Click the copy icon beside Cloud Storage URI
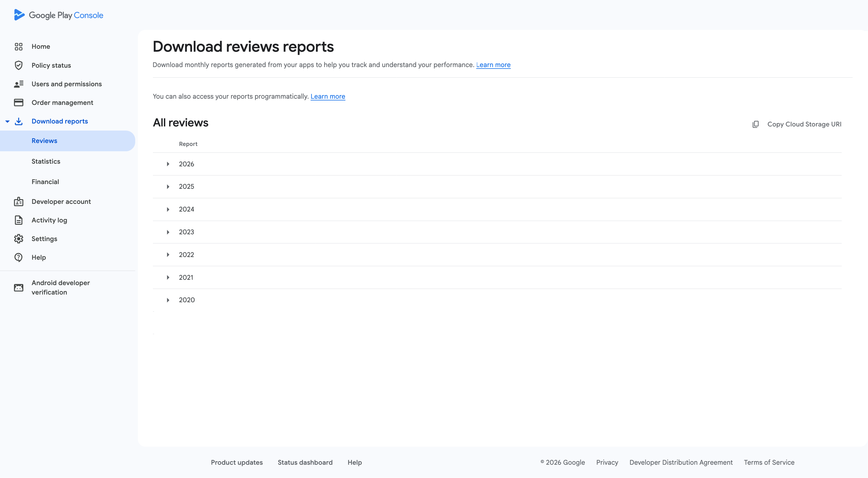Viewport: 868px width, 478px height. click(x=756, y=124)
